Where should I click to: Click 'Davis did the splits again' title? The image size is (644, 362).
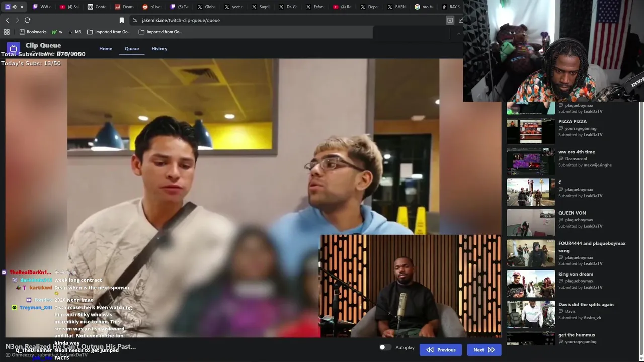click(586, 304)
